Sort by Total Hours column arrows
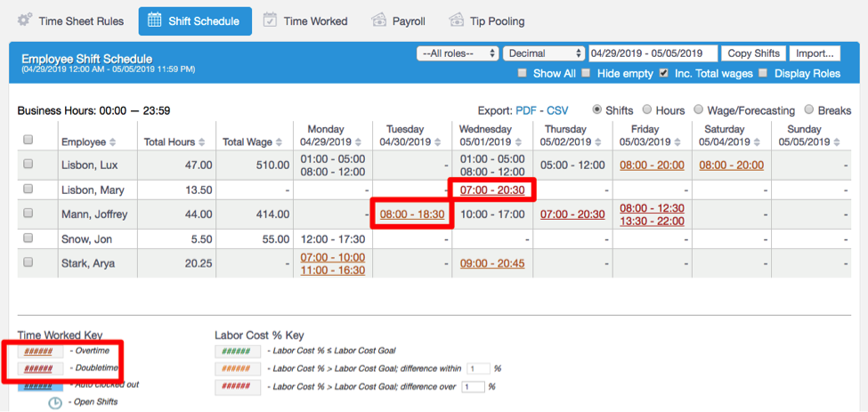This screenshot has width=868, height=412. click(x=201, y=142)
